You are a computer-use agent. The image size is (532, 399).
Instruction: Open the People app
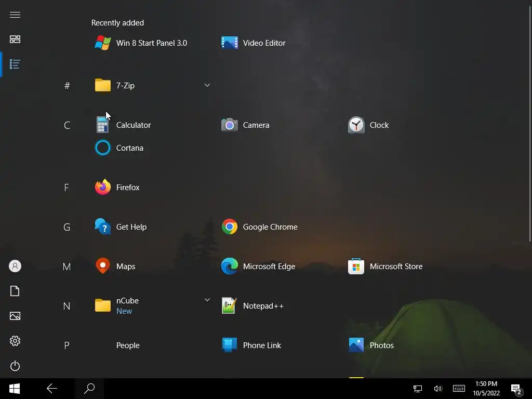tap(128, 345)
